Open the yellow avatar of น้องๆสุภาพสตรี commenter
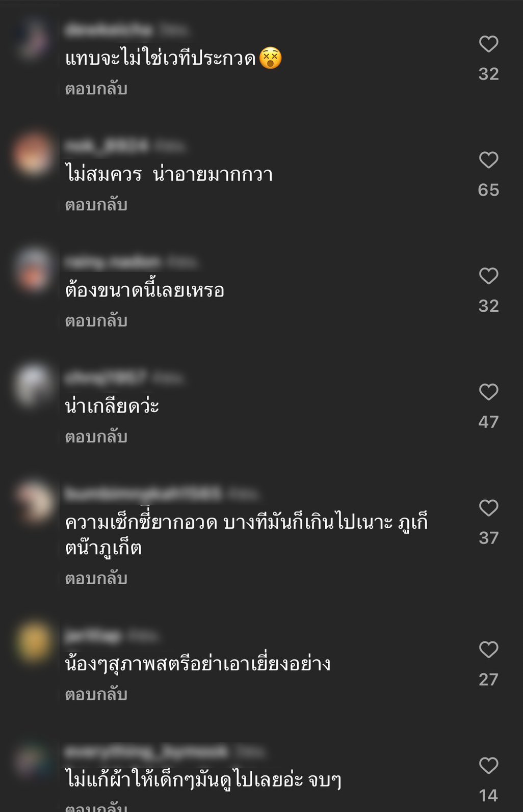Viewport: 523px width, 812px height. point(34,643)
